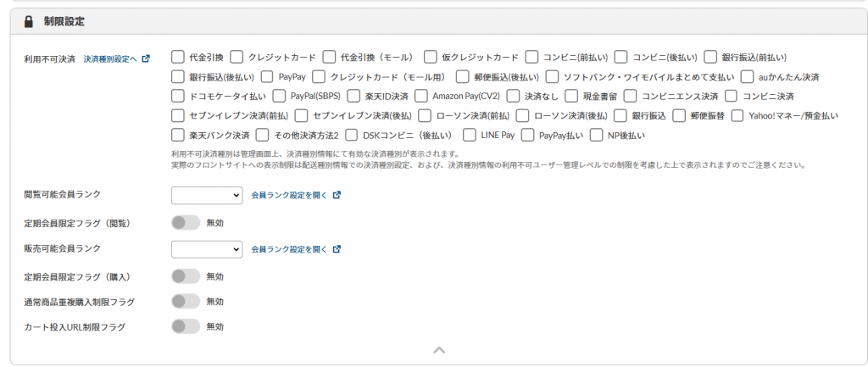
Task: Check the 代金引換 checkbox
Action: pyautogui.click(x=177, y=57)
